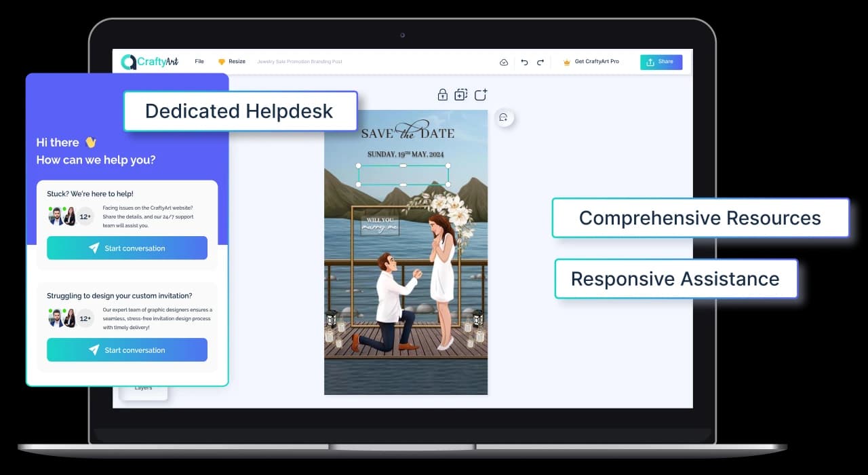Click the Share button

pyautogui.click(x=661, y=62)
